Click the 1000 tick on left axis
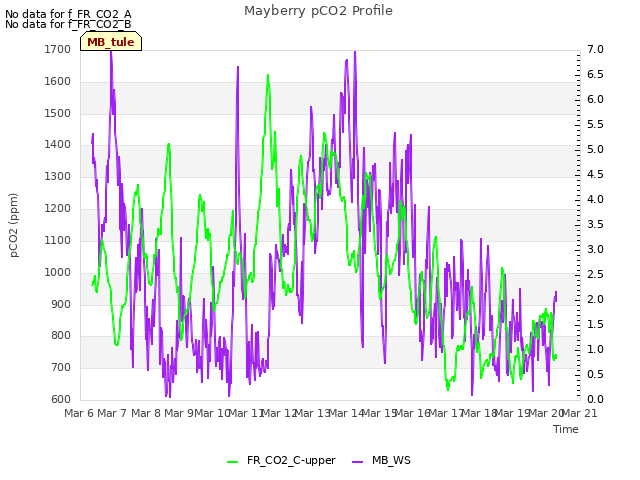 point(58,272)
